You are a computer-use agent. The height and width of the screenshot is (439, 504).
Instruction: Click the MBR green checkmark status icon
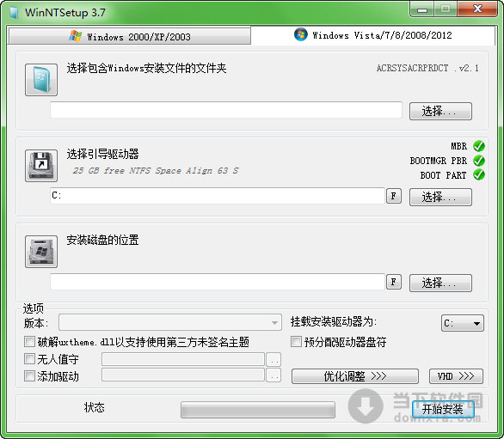tap(479, 146)
